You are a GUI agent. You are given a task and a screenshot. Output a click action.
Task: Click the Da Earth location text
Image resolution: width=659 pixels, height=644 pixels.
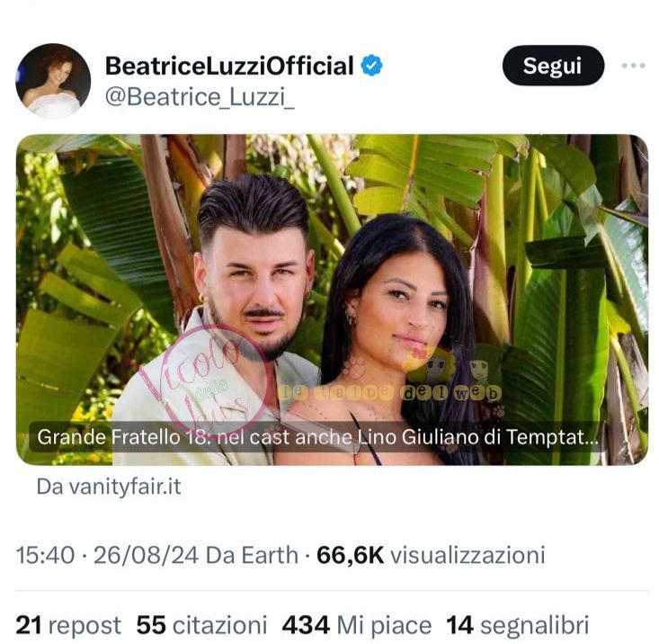click(252, 555)
